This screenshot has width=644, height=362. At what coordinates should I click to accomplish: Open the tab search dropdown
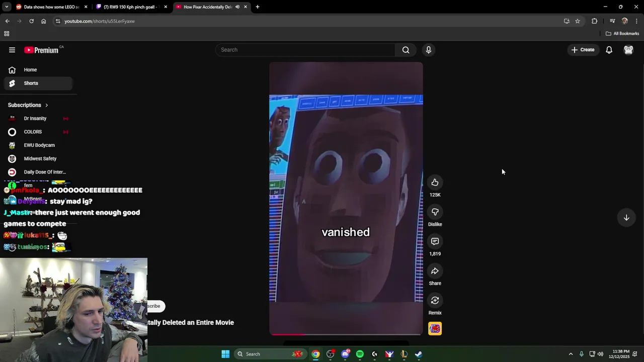7,7
